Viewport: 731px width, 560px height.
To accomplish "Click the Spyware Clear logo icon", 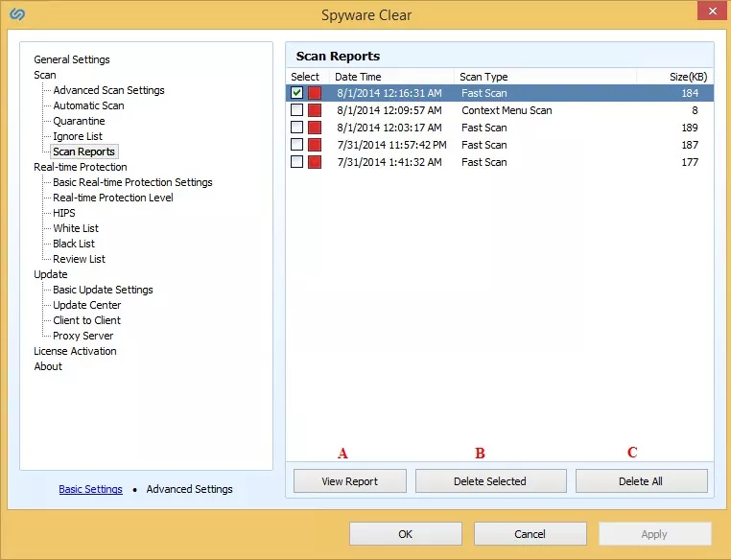I will point(18,15).
